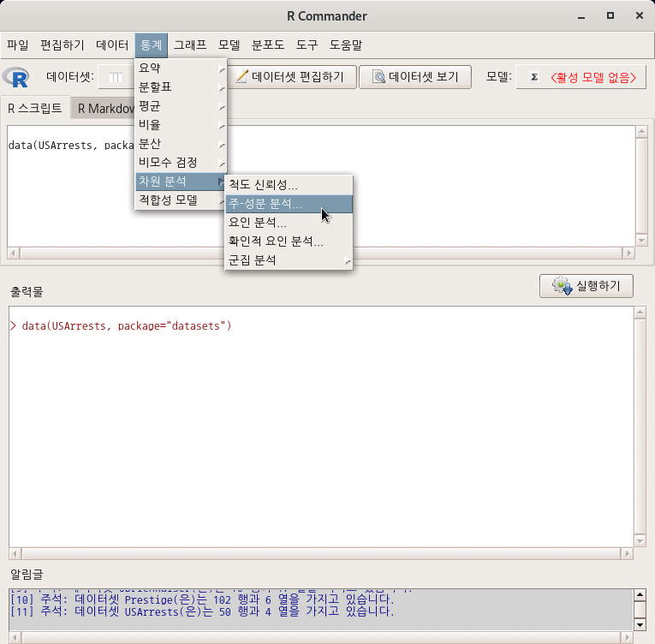Open the 도구 menu
This screenshot has height=644, width=655.
pos(307,45)
